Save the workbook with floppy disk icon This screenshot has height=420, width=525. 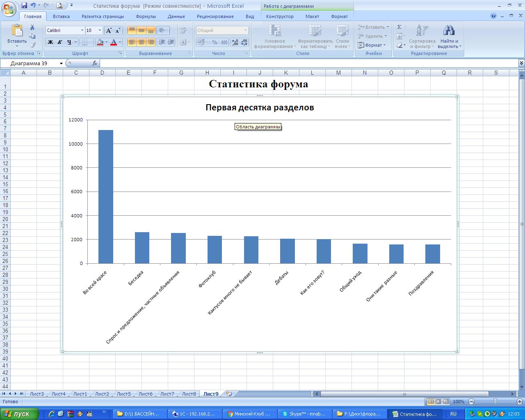pos(24,5)
